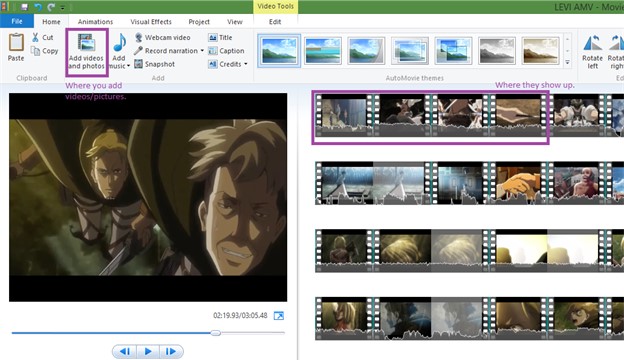Viewport: 624px width, 360px height.
Task: Open the Edit tab under Video Tools
Action: [275, 22]
